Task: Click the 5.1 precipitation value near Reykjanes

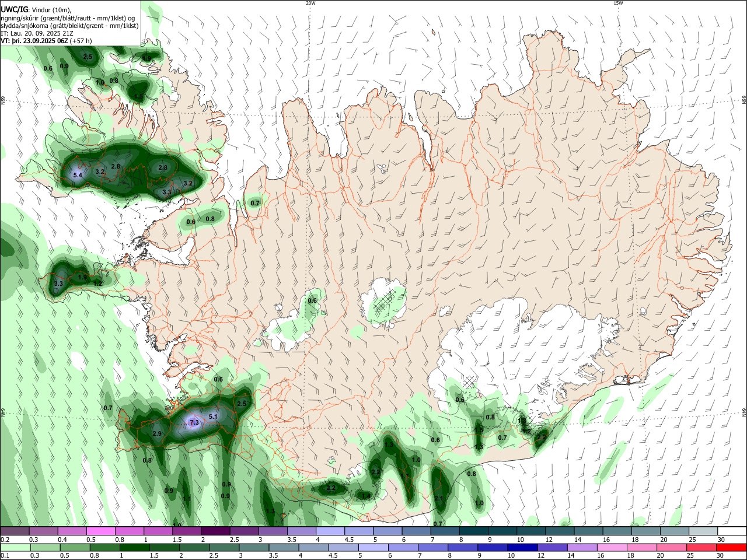Action: (213, 416)
